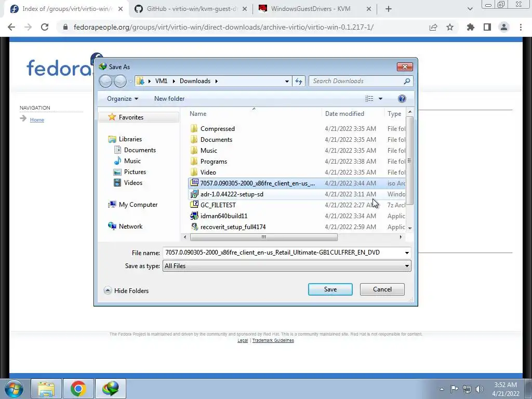
Task: Click the search magnifier icon
Action: tap(407, 81)
